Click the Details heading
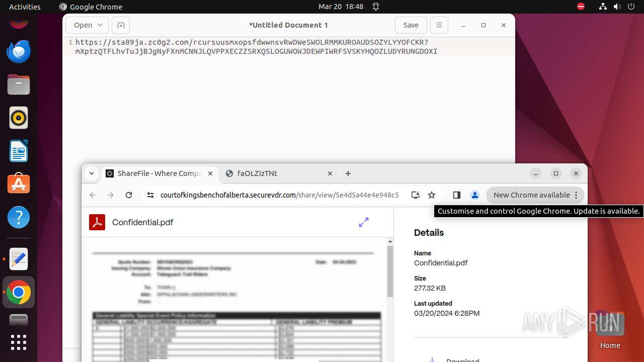 (429, 233)
